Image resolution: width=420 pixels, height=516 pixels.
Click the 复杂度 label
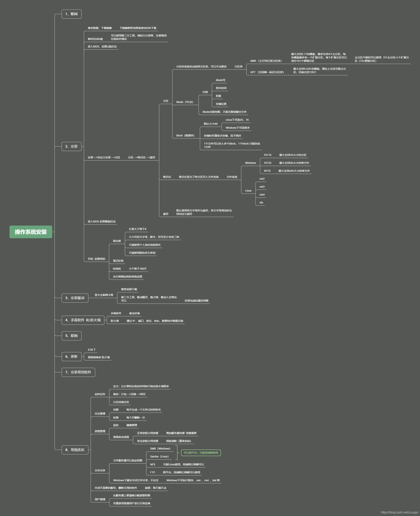point(117,241)
